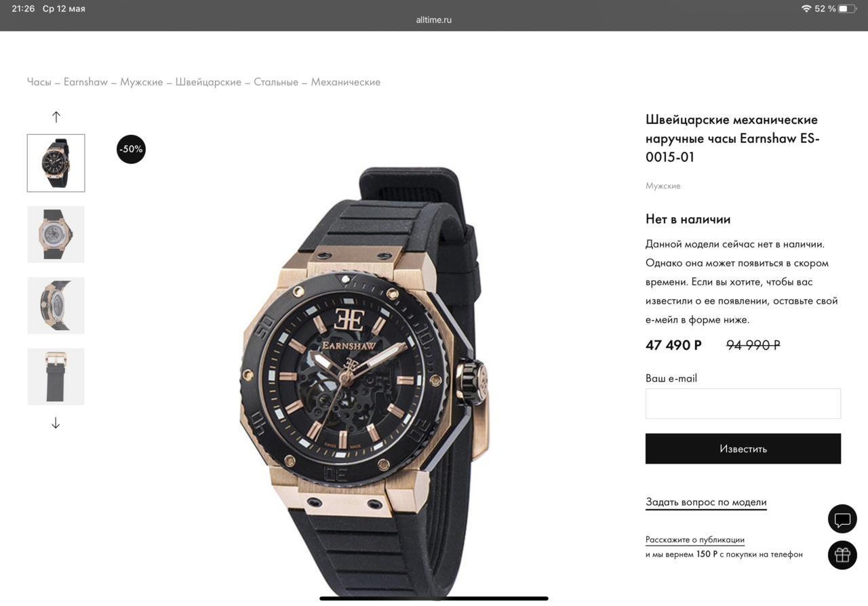Click the down arrow below thumbnails

(56, 423)
